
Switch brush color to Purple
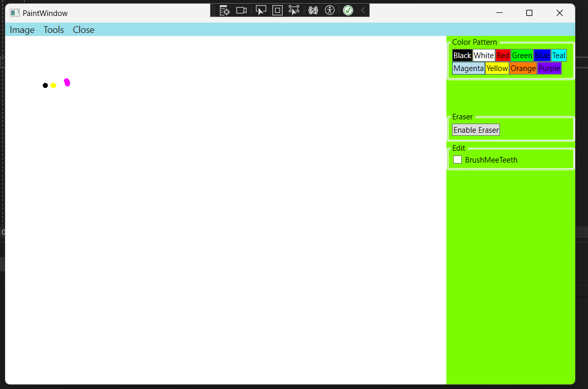[x=549, y=68]
